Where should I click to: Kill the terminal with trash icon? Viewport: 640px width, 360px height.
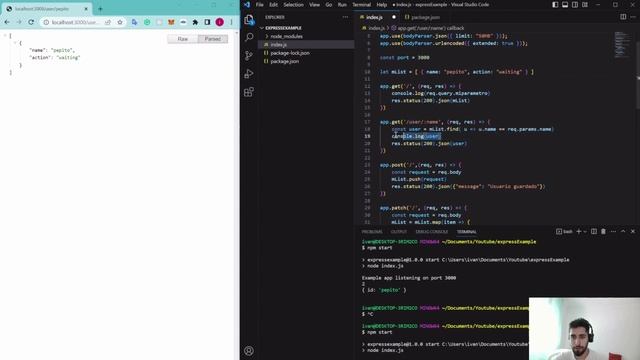tap(603, 231)
